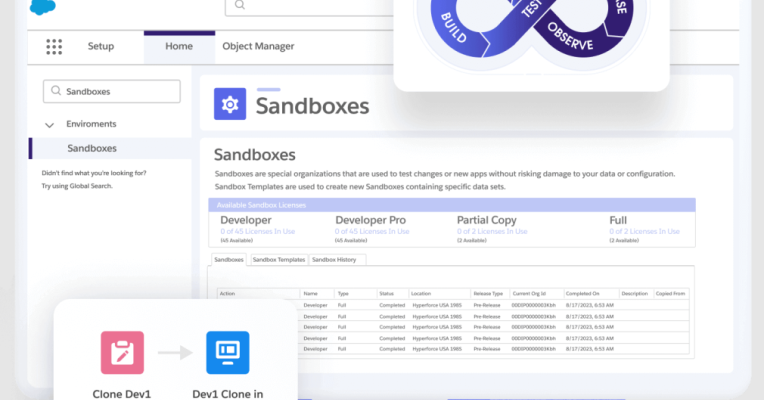Click the Clone Dev1 label
Viewport: 764px width, 400px height.
click(x=122, y=394)
